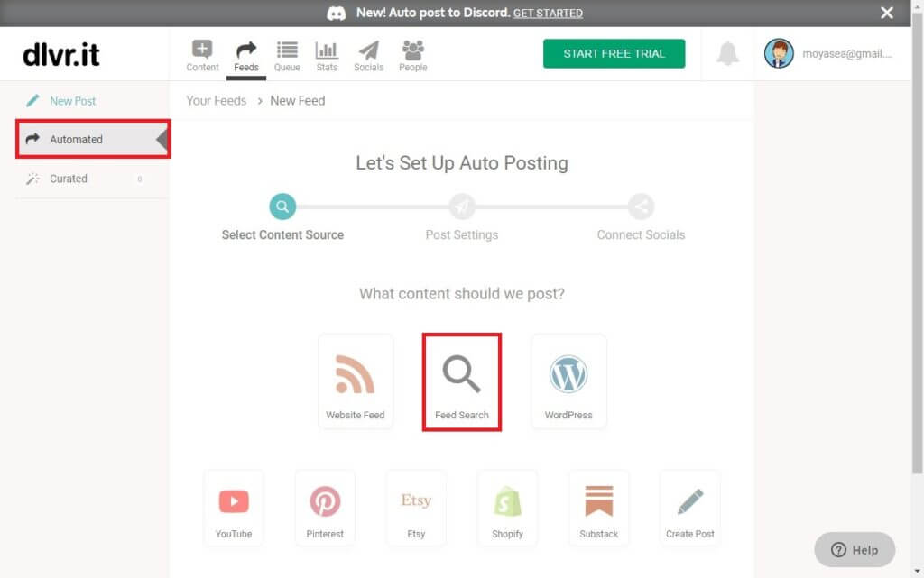The height and width of the screenshot is (578, 924).
Task: Select the Etsy source tile
Action: pos(416,507)
